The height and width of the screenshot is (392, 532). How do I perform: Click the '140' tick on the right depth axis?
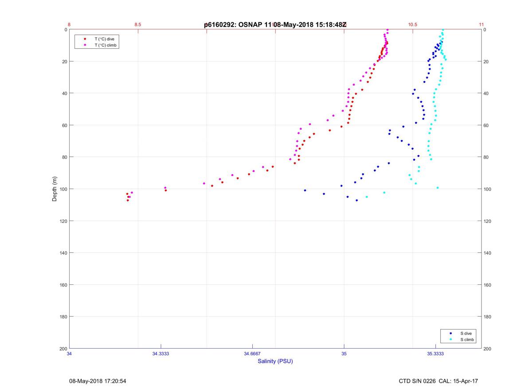point(487,253)
